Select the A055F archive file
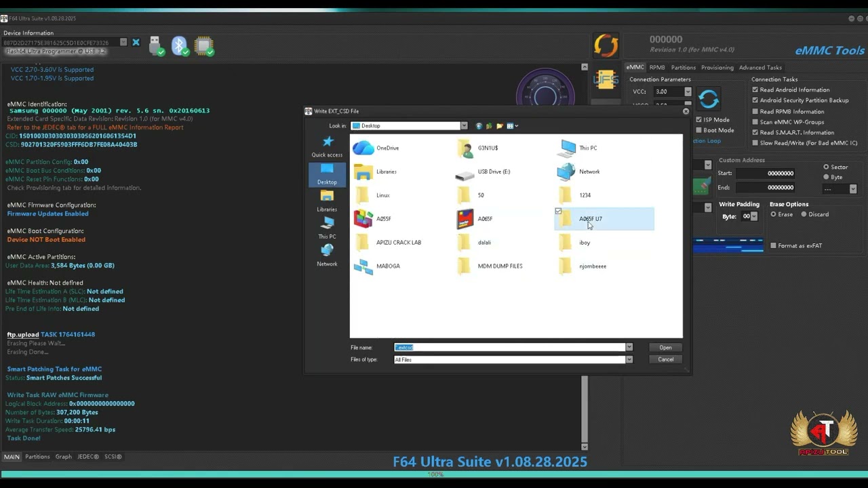Image resolution: width=868 pixels, height=488 pixels. click(x=372, y=219)
